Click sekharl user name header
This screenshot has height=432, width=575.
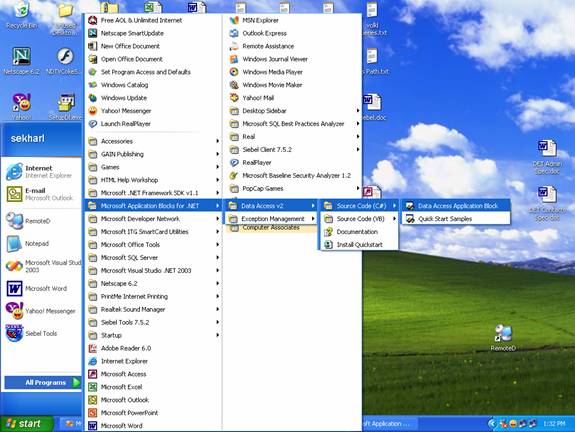click(28, 139)
